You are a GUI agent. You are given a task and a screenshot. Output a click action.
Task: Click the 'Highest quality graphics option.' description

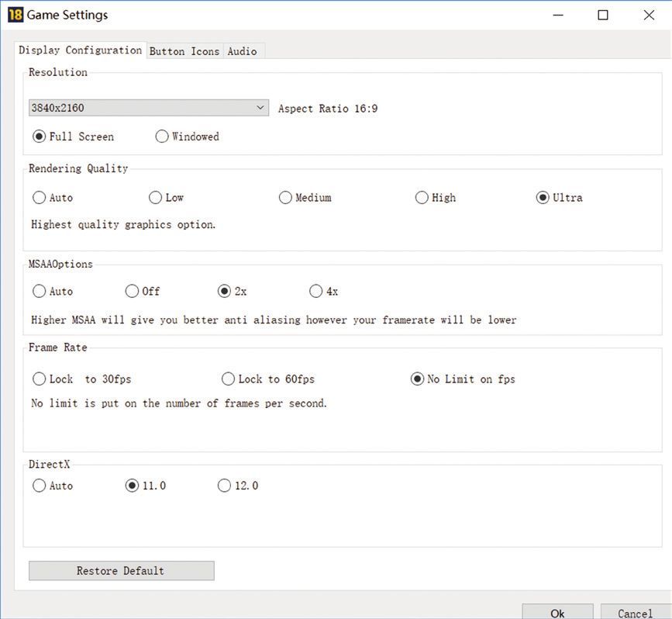tap(123, 225)
